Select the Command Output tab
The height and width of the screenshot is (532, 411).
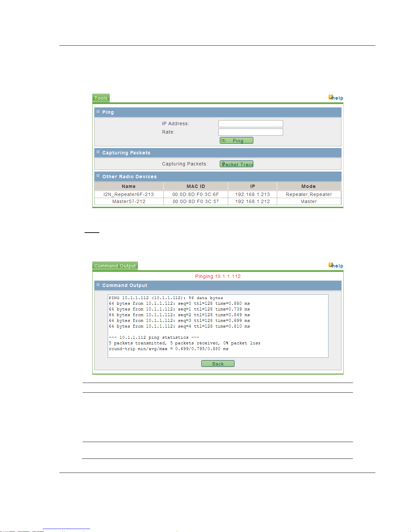[x=115, y=266]
